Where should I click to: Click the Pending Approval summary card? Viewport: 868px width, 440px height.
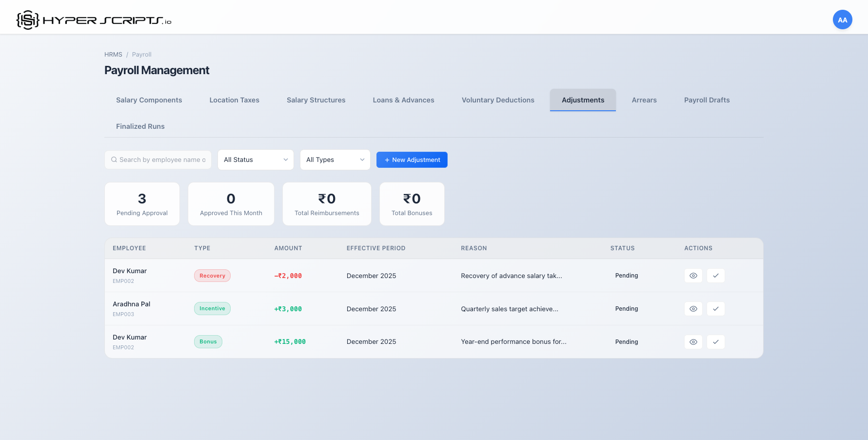click(x=142, y=204)
